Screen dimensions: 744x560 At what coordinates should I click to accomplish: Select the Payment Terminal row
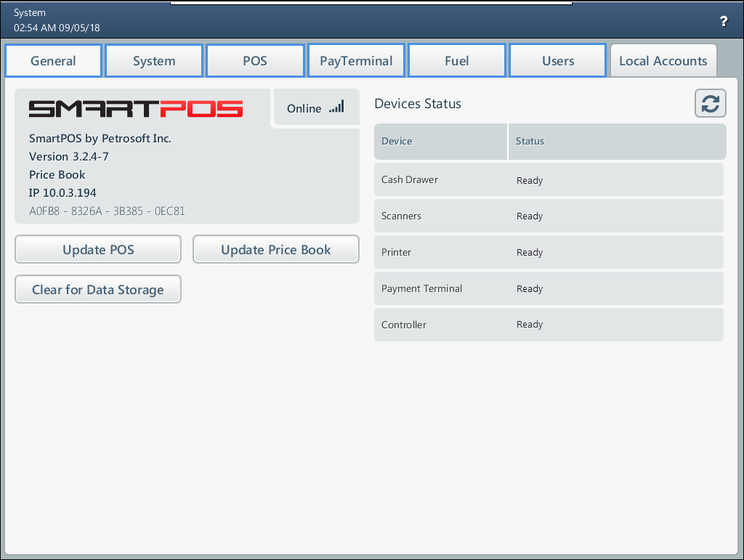click(549, 288)
